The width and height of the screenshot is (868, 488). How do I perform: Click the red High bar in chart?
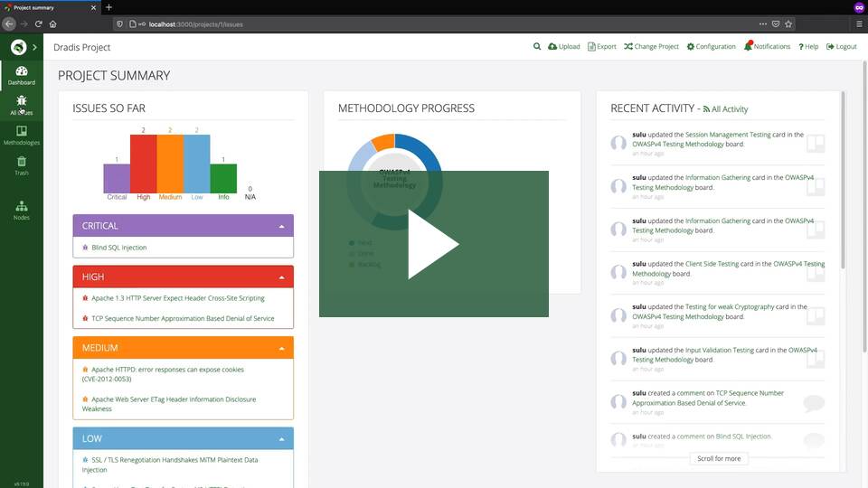point(144,164)
